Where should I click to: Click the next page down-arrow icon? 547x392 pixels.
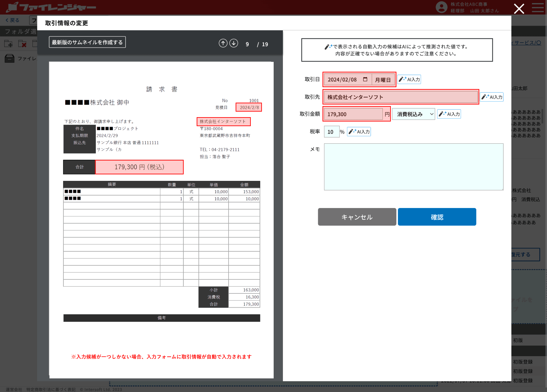[234, 43]
